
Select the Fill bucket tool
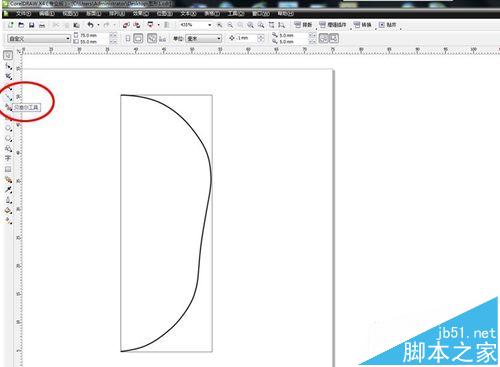[x=8, y=210]
